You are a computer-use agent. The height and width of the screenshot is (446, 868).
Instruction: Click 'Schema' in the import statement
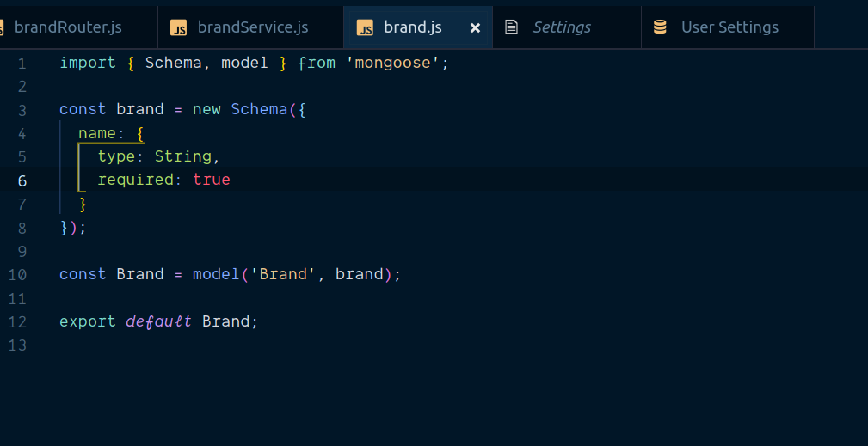point(173,63)
